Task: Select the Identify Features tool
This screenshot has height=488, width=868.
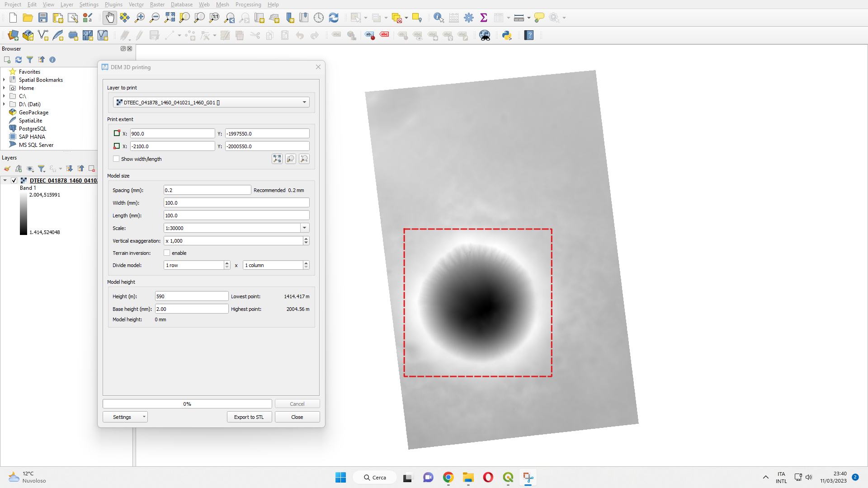Action: coord(439,18)
